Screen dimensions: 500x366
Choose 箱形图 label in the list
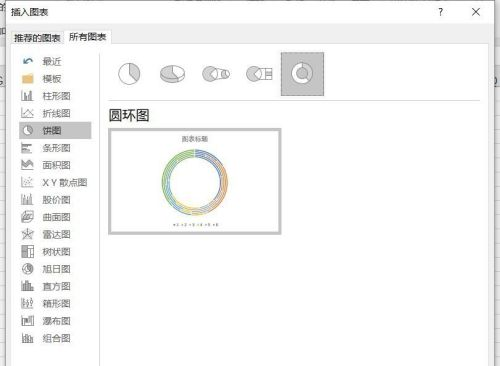point(56,303)
